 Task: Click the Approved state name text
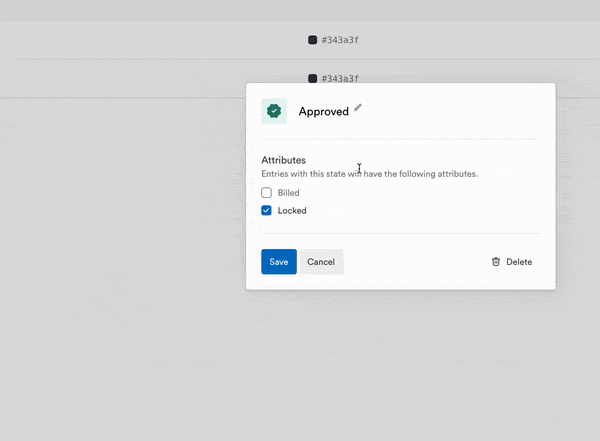(323, 112)
